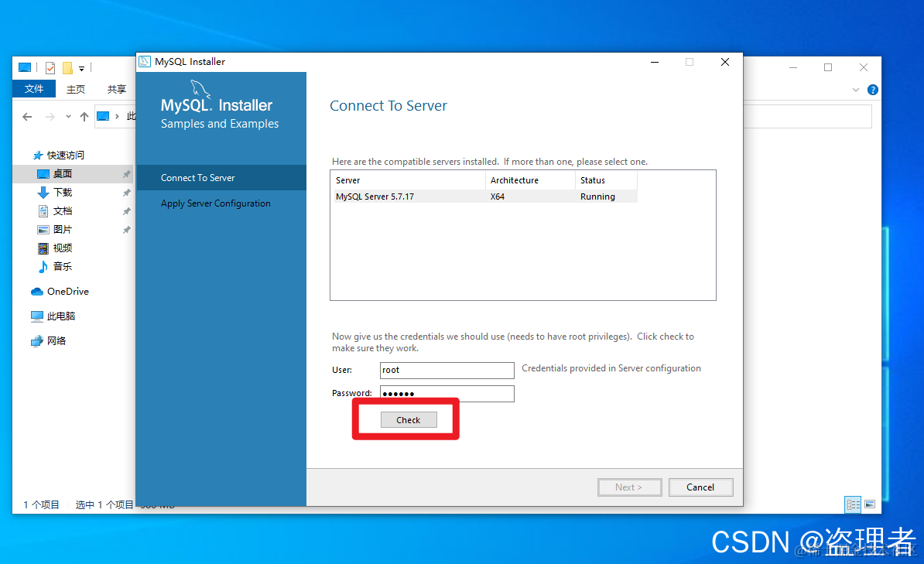
Task: Minimize the File Explorer window
Action: coord(793,67)
